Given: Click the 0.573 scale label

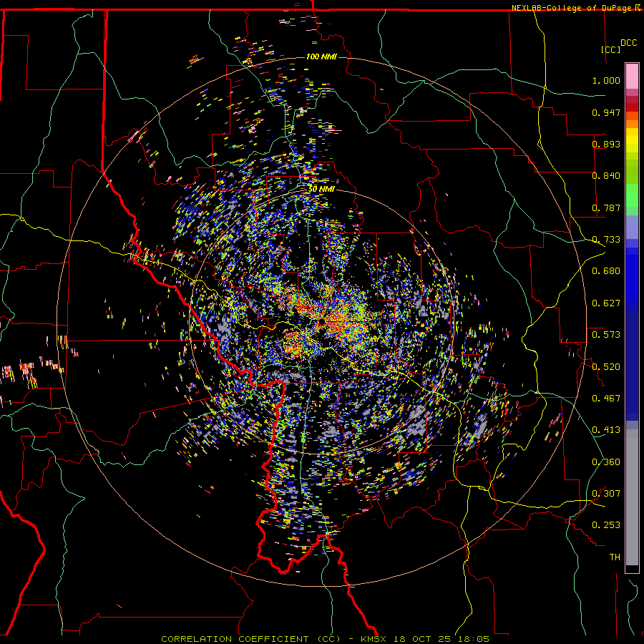Looking at the screenshot, I should (606, 335).
